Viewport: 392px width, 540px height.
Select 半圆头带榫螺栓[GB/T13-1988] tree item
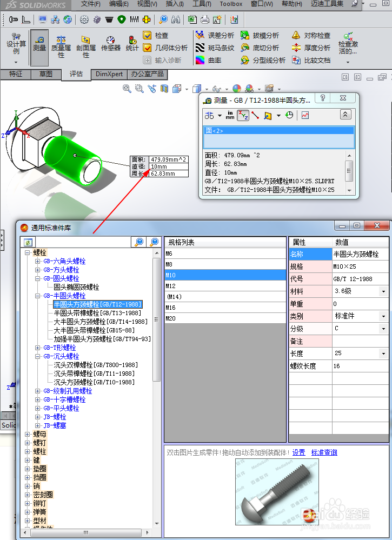[x=97, y=313]
